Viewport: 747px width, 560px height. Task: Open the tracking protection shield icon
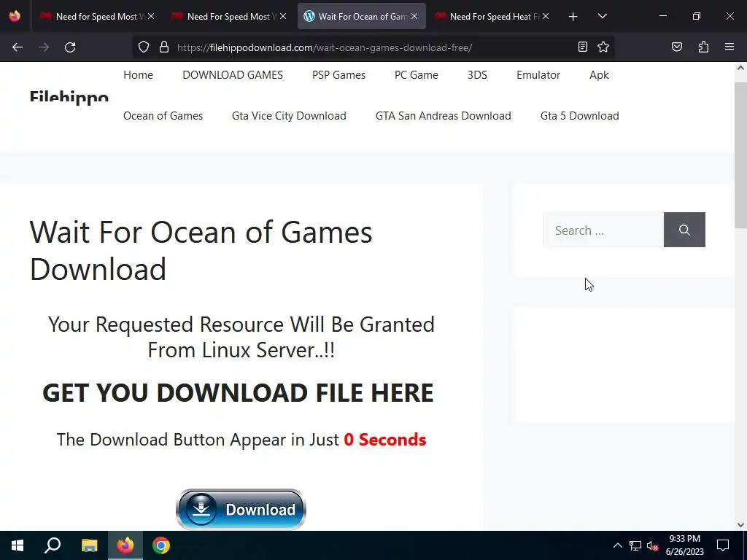pos(144,47)
